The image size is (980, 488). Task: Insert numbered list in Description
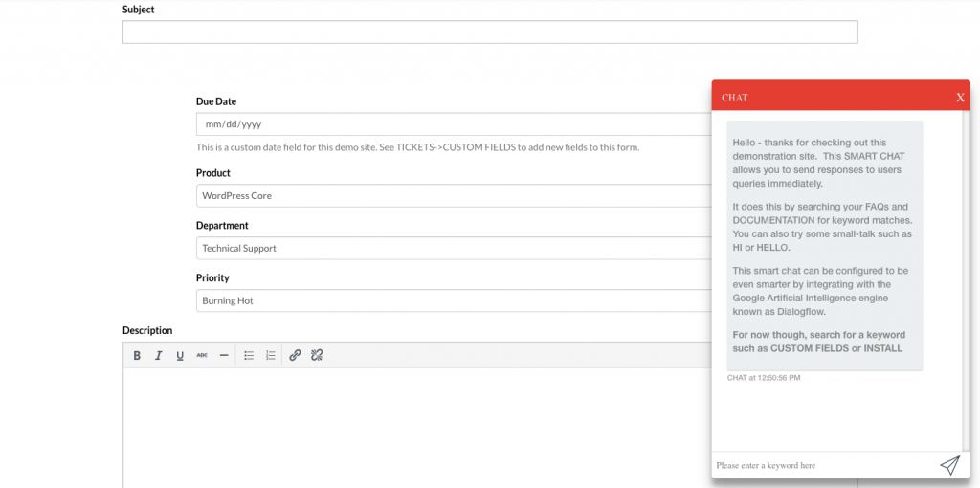pos(271,356)
